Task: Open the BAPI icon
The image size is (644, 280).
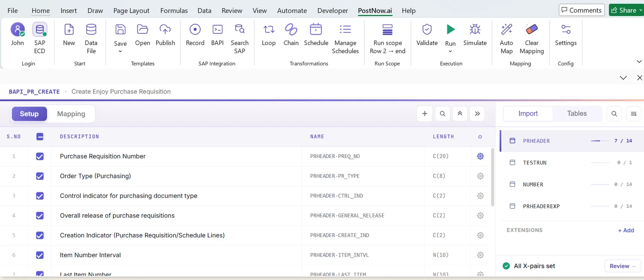Action: [218, 30]
